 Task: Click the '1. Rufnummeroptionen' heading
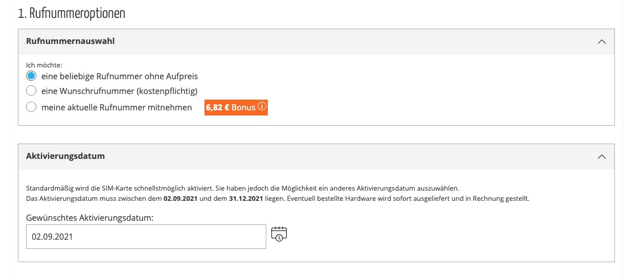click(72, 13)
